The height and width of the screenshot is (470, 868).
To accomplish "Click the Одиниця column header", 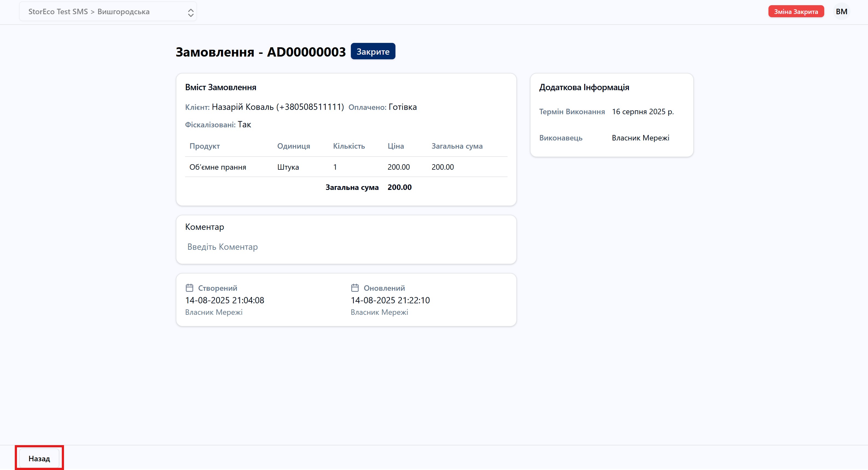I will 293,146.
